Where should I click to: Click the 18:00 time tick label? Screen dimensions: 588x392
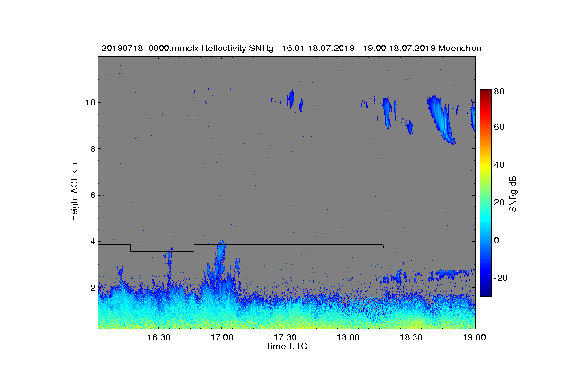point(348,337)
